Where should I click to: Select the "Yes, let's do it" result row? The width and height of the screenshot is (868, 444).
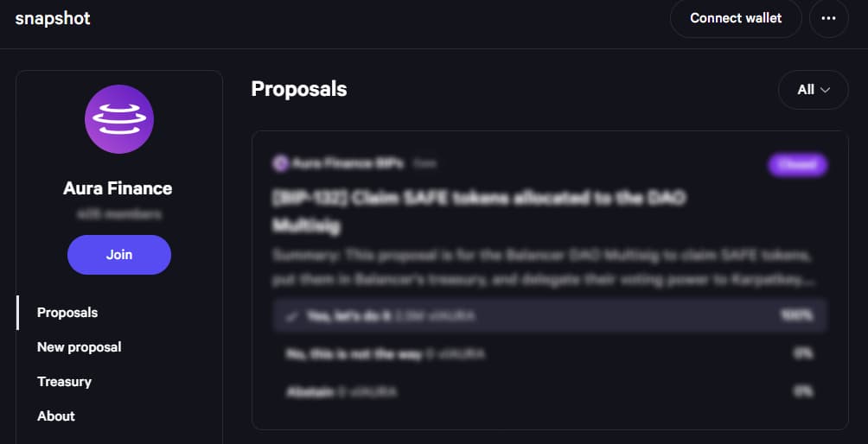pos(550,316)
